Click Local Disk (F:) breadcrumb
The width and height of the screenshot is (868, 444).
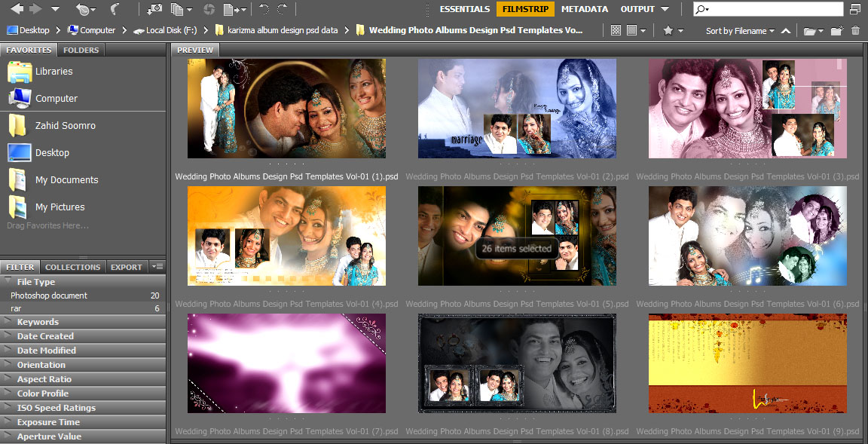[166, 30]
